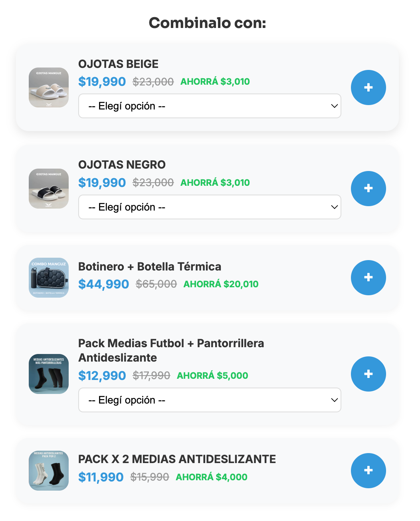
Task: Open OJOTAS BEIGE option dropdown
Action: pyautogui.click(x=210, y=106)
